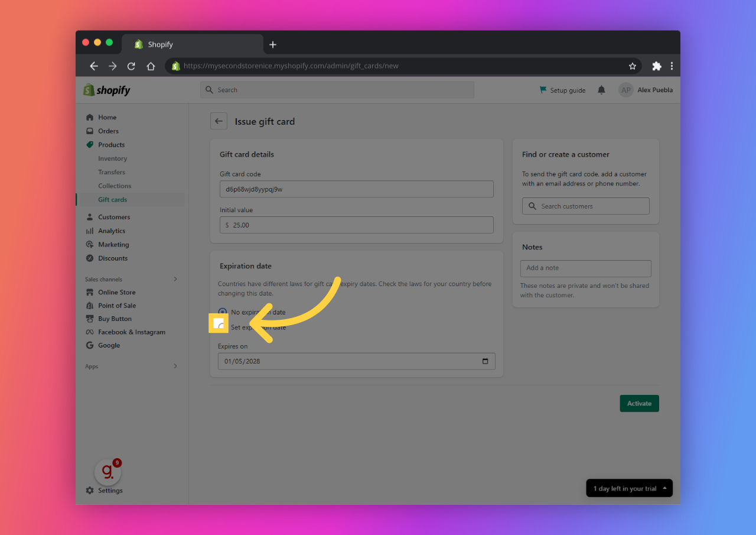Click the Initial value input field
Viewport: 756px width, 535px height.
coord(356,225)
